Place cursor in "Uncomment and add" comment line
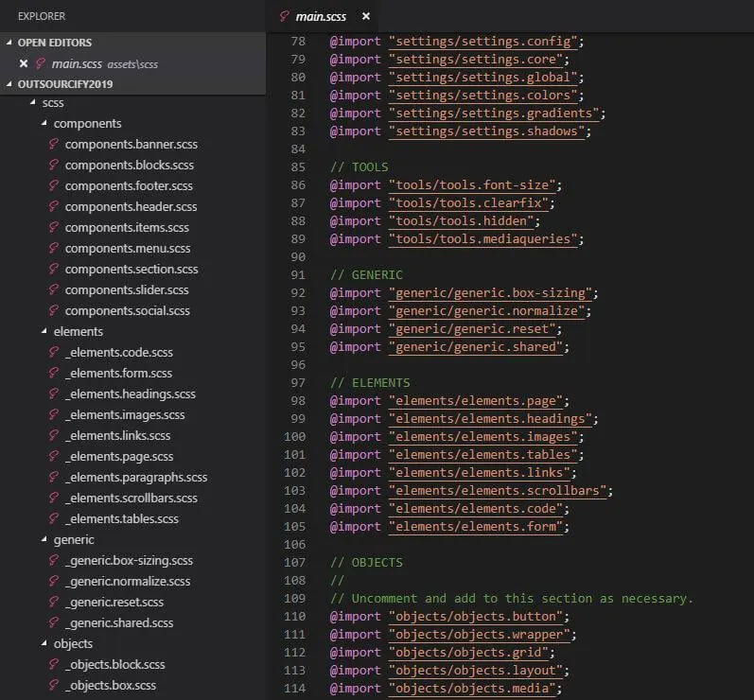The image size is (754, 700). (511, 599)
